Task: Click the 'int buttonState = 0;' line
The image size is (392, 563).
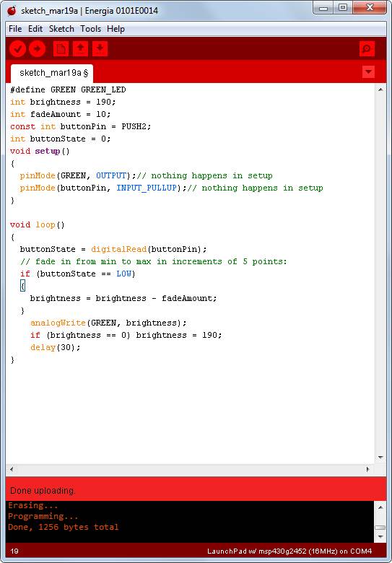Action: [x=61, y=139]
